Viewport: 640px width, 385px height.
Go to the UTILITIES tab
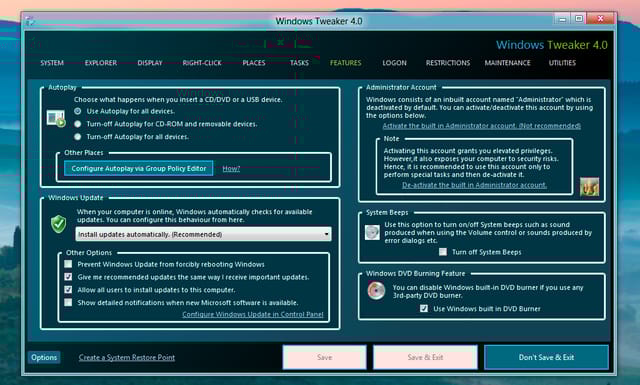pyautogui.click(x=562, y=63)
